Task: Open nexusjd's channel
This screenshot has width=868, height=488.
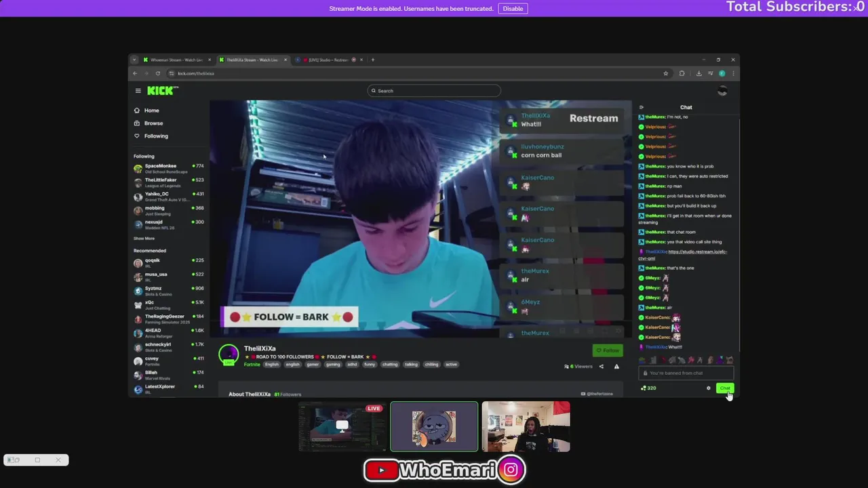Action: click(168, 224)
